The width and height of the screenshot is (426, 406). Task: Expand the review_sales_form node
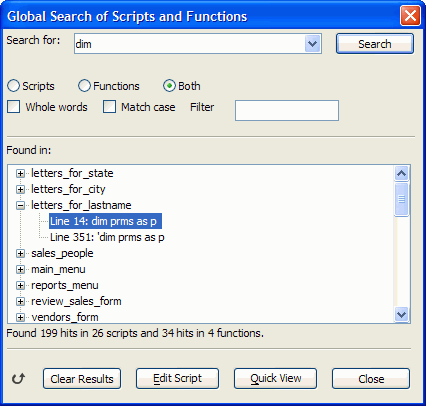20,301
